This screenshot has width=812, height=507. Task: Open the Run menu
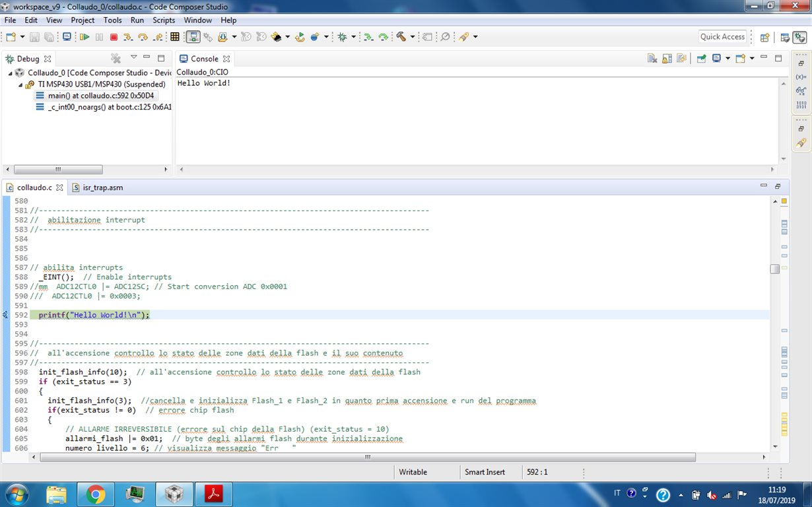point(137,20)
